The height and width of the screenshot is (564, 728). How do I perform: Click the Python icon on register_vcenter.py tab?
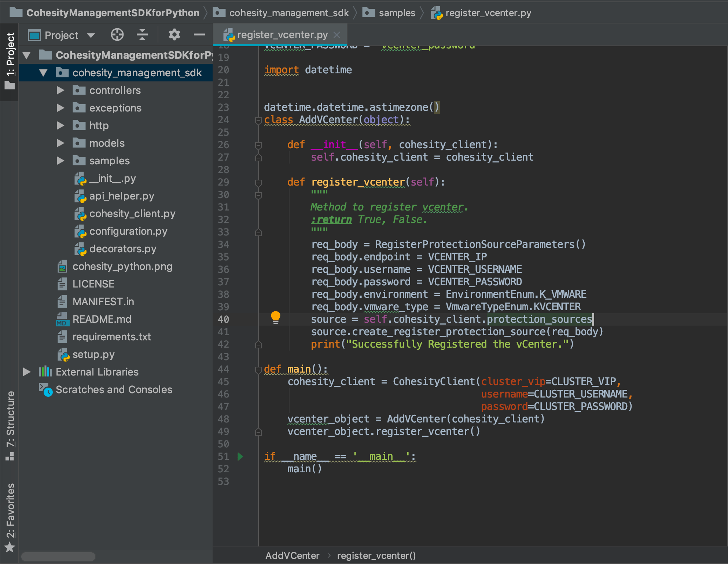[230, 34]
